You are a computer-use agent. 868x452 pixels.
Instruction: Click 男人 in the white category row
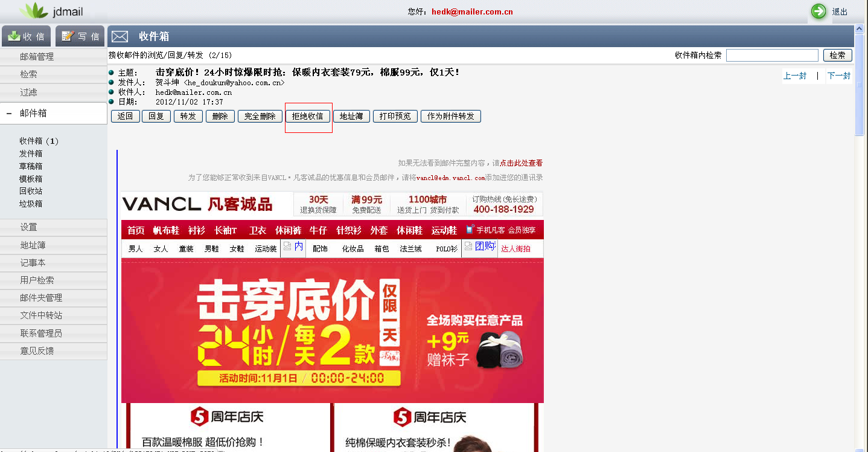pos(136,248)
